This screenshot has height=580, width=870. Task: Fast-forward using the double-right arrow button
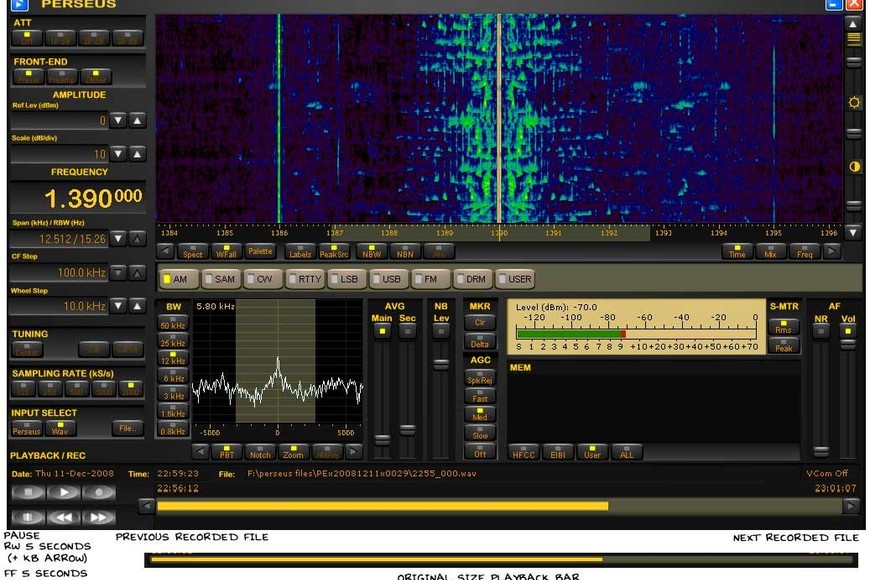pos(98,517)
